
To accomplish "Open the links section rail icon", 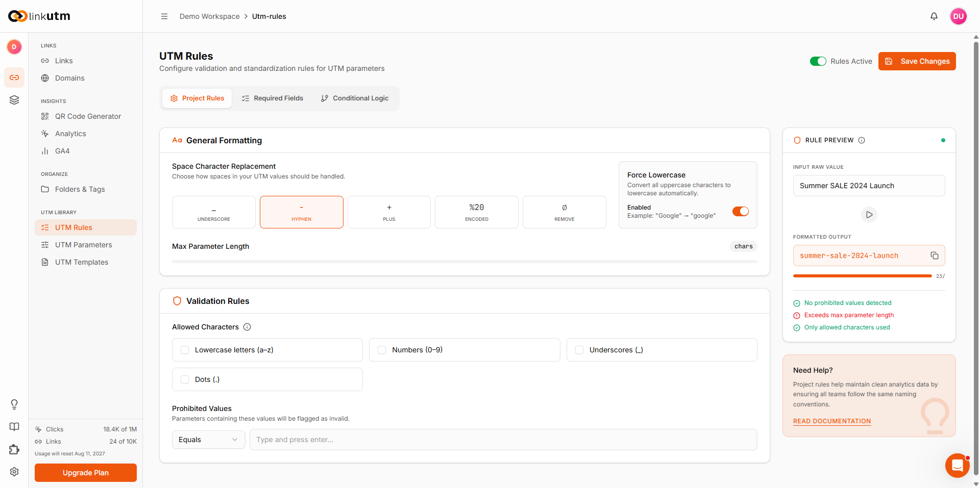I will pos(14,78).
